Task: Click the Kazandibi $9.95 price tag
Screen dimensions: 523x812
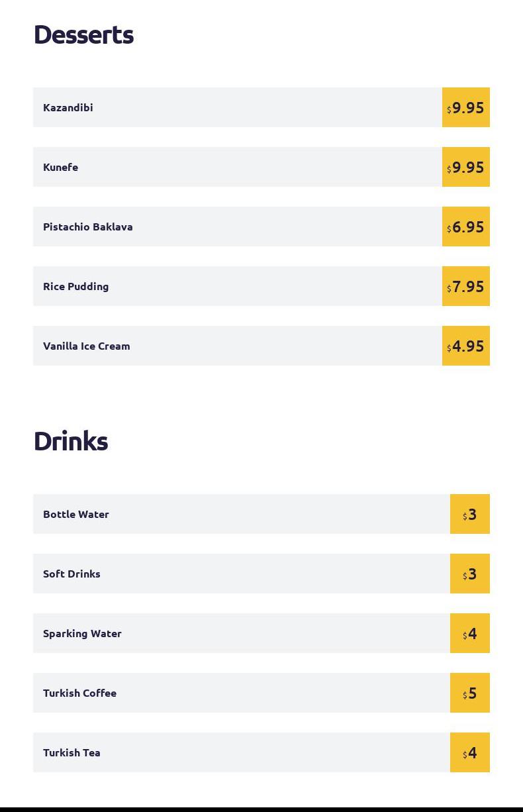Action: click(x=466, y=107)
